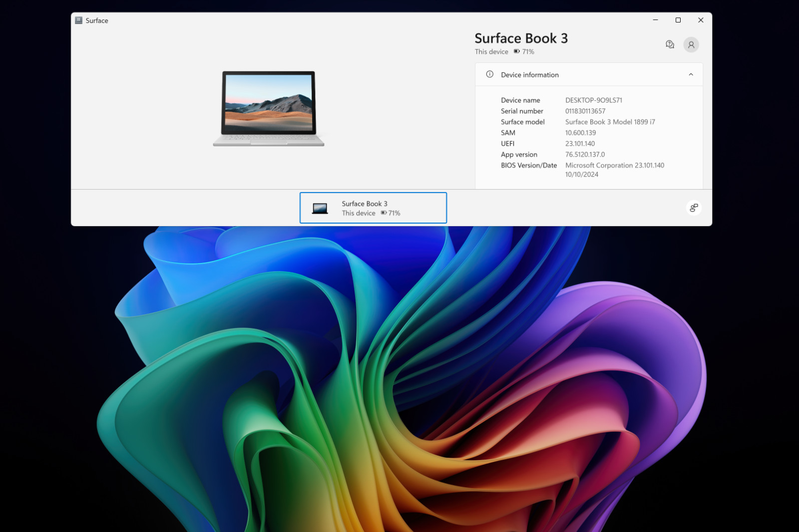
Task: Click the UEFI version value 23.101.140
Action: tap(580, 144)
